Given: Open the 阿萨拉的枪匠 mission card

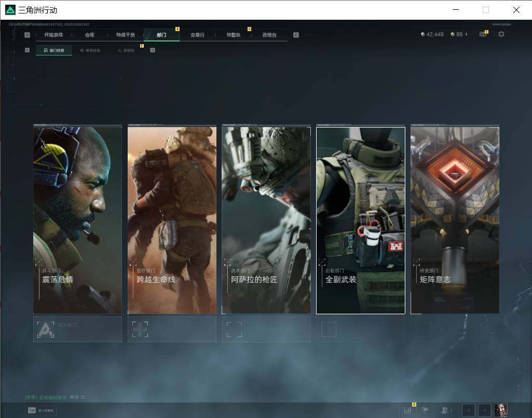Looking at the screenshot, I should pos(266,220).
